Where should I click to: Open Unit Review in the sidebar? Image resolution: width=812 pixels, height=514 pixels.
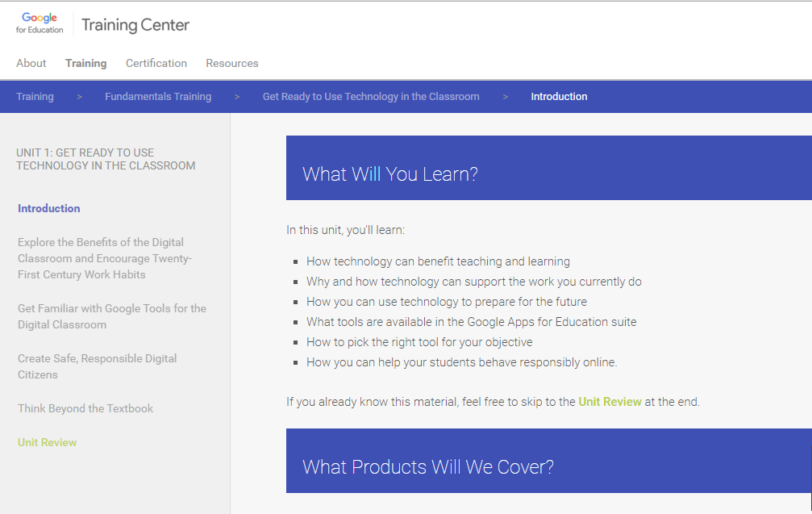click(48, 442)
